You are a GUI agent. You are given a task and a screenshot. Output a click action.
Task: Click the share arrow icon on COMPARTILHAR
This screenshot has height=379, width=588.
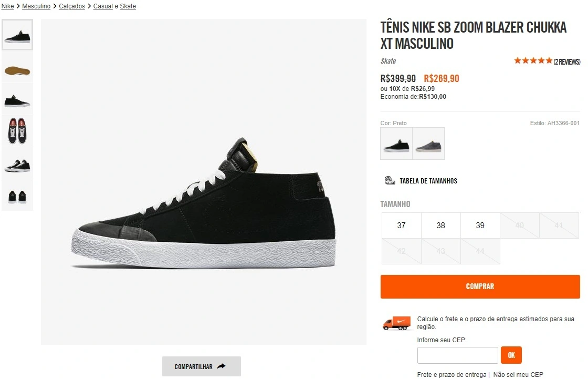coord(222,366)
